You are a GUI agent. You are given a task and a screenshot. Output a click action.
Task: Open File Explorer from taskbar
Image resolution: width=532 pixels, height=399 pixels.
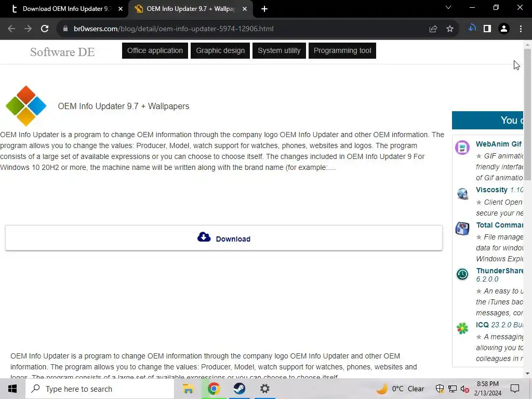click(x=188, y=389)
